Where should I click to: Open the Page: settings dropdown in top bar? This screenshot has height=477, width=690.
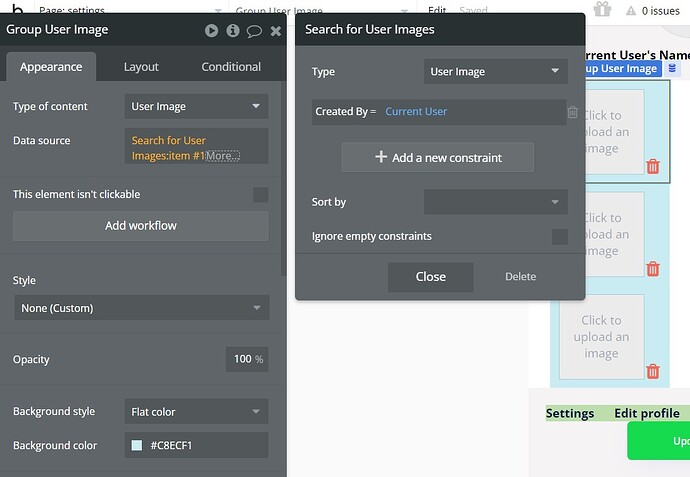coord(130,10)
